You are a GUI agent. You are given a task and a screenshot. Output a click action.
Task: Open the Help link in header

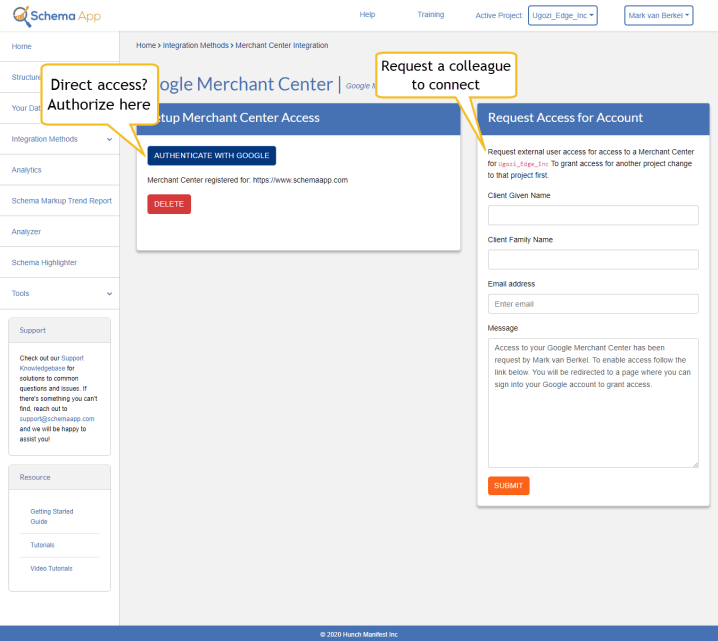point(367,15)
